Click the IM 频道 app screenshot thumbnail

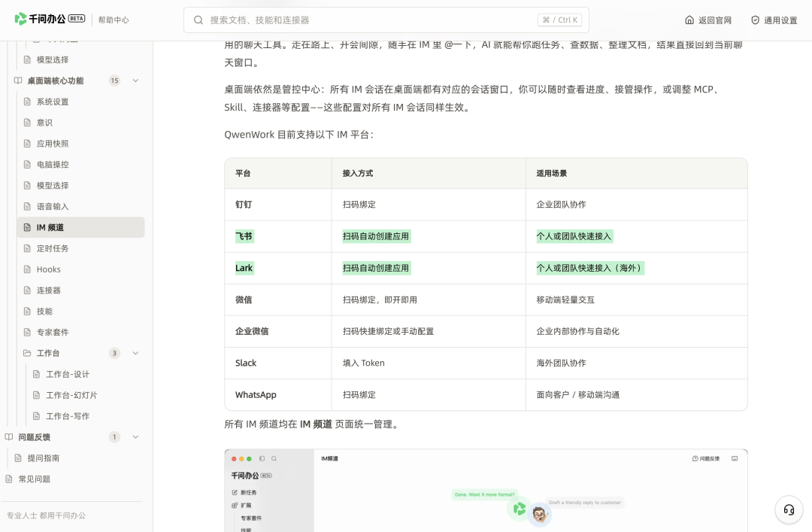click(x=486, y=491)
